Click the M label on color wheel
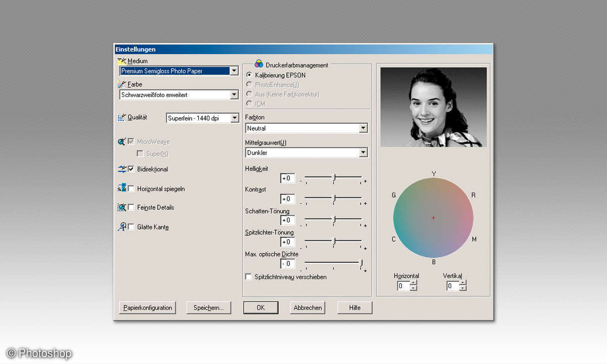Screen dimensions: 607x364 (474, 239)
